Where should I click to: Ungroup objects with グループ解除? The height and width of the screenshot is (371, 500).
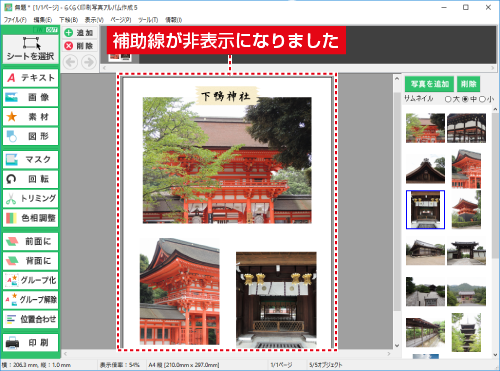pos(30,299)
